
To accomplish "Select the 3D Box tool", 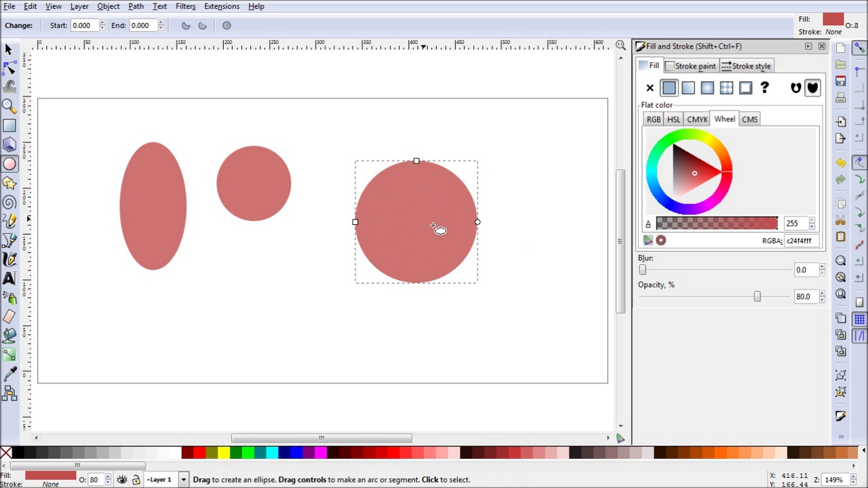I will [9, 144].
